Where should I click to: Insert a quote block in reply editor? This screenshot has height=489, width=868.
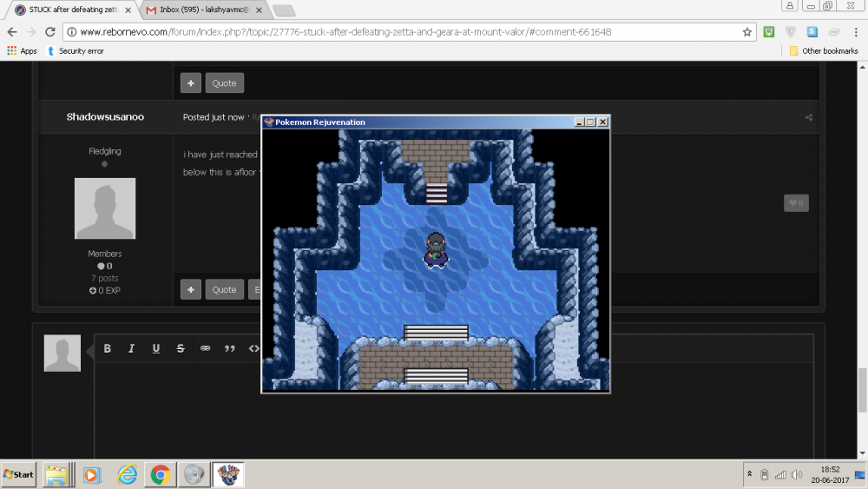pos(230,348)
